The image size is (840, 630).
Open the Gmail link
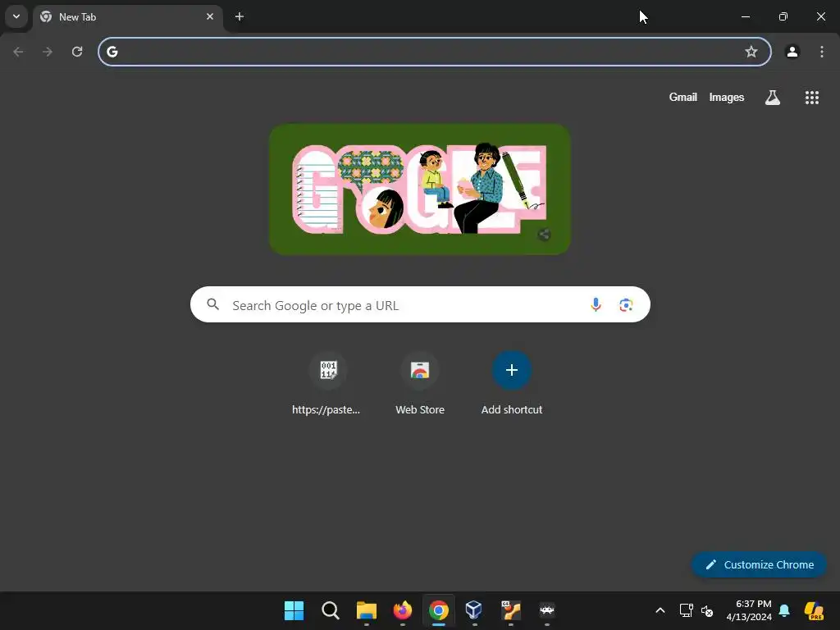tap(683, 97)
